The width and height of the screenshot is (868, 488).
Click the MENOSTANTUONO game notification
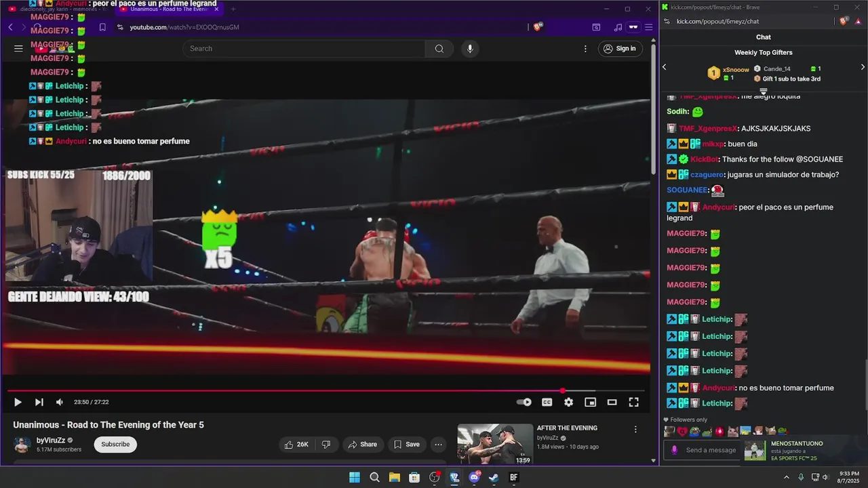(803, 450)
